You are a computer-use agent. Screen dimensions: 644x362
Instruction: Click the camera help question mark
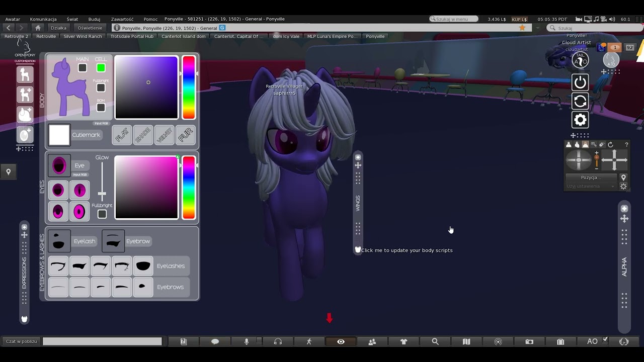tap(626, 145)
